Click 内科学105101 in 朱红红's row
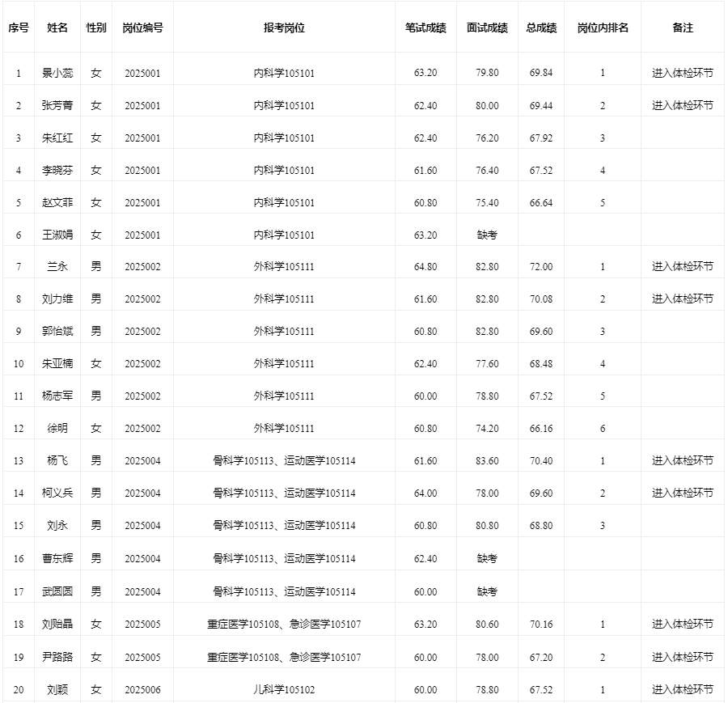Viewport: 728px width, 703px height. click(x=284, y=138)
